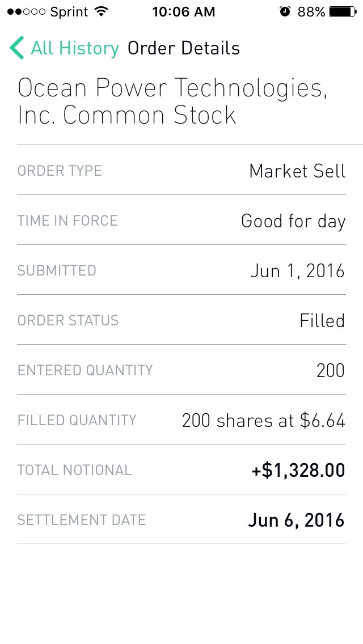Tap the Filled order status value

(x=322, y=320)
